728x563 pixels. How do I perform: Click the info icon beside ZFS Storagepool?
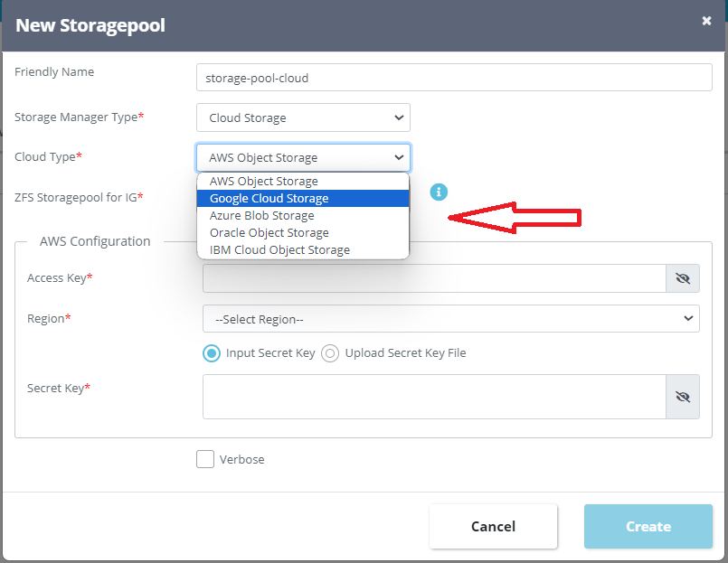439,192
